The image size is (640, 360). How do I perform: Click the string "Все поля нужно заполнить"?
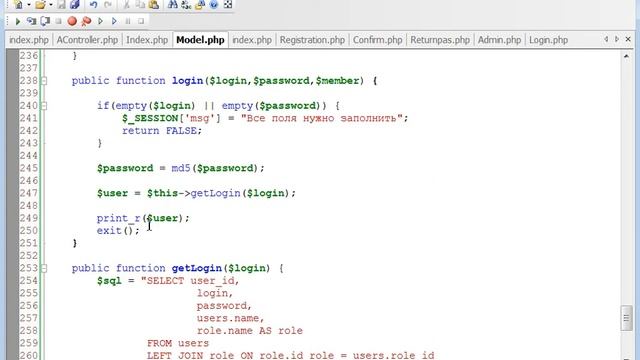[x=322, y=118]
